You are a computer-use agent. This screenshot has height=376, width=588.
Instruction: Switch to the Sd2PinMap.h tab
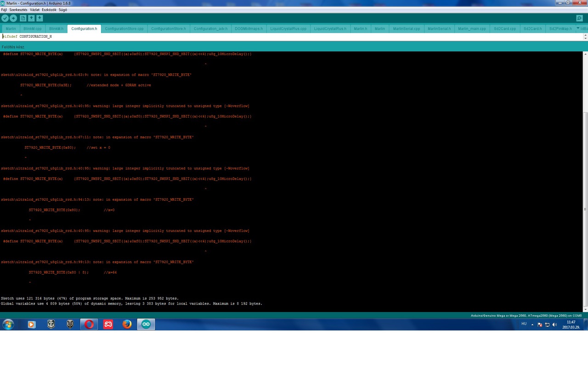point(560,28)
